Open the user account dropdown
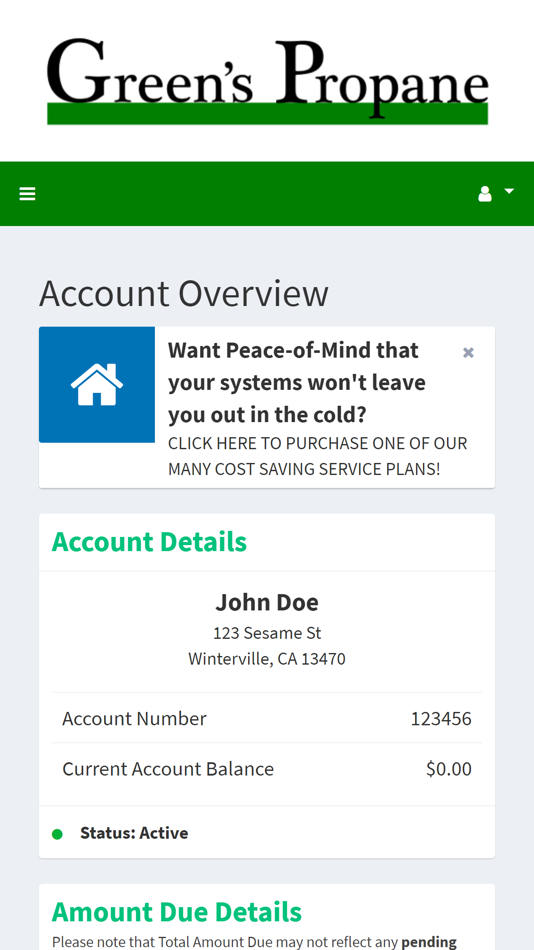 click(496, 193)
